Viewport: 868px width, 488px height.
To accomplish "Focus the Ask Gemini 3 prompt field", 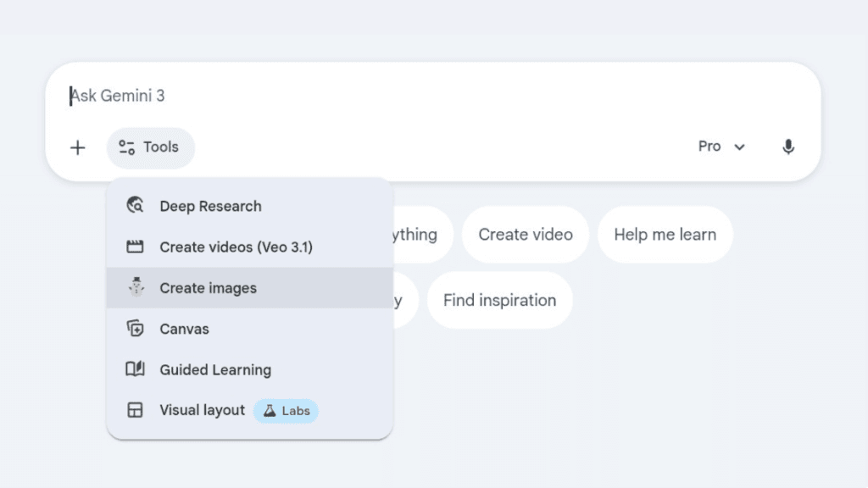I will tap(424, 96).
